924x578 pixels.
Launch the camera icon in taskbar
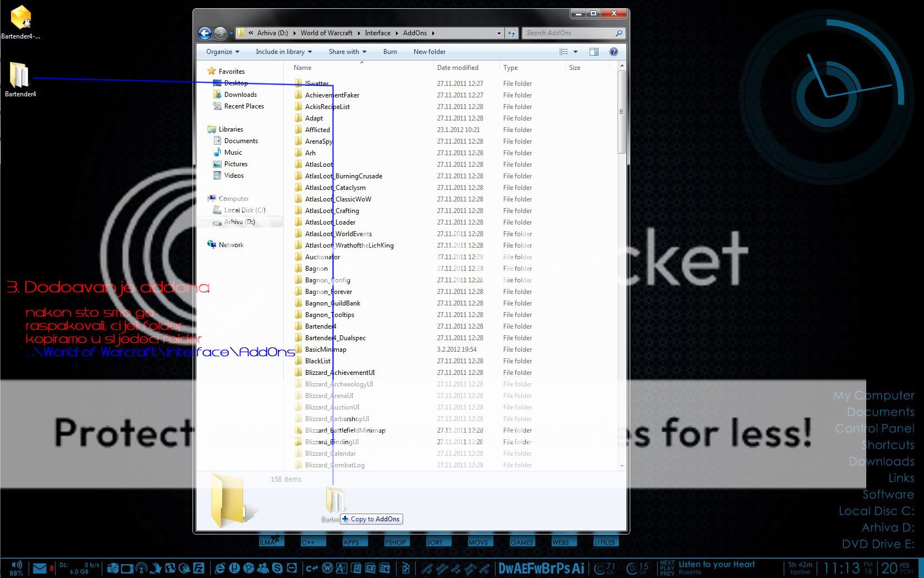tap(113, 569)
